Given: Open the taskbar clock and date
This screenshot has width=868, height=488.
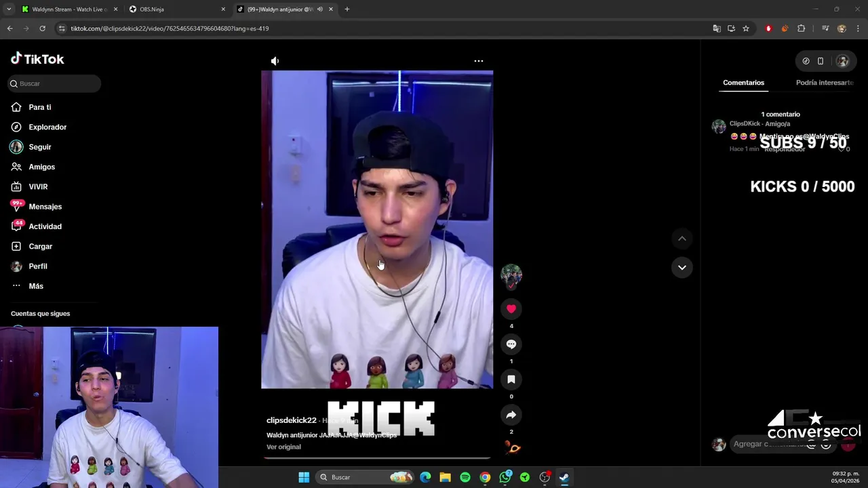Looking at the screenshot, I should (x=845, y=477).
